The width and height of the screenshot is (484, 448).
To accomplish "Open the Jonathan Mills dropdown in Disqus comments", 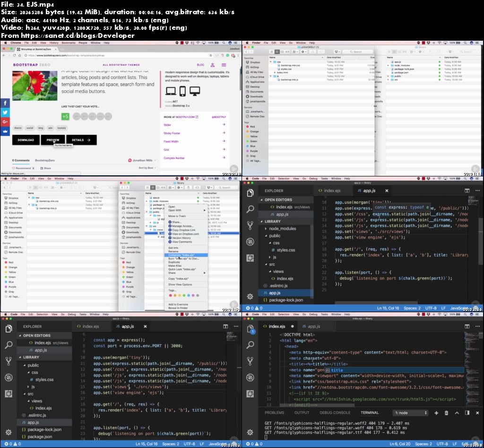I will [142, 160].
